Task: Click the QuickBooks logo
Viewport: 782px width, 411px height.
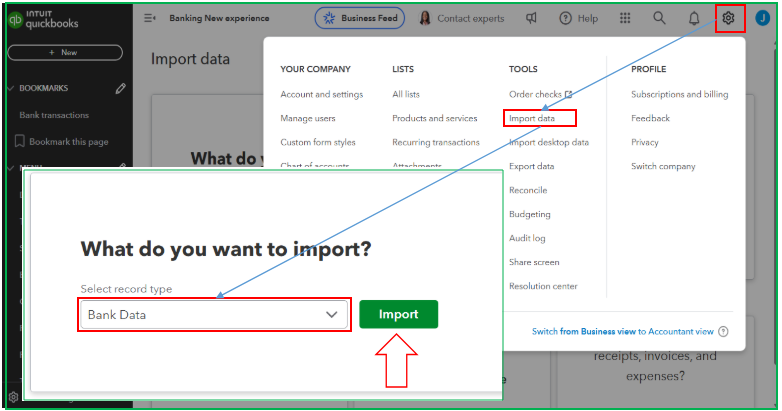Action: pos(43,19)
